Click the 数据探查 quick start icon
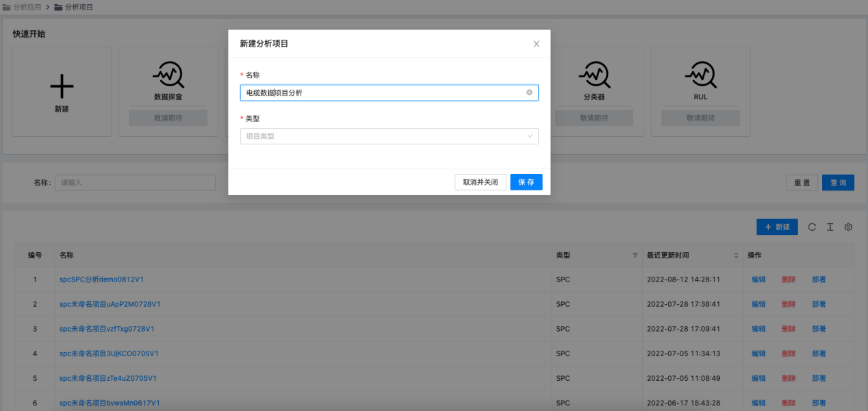The height and width of the screenshot is (411, 868). (168, 74)
